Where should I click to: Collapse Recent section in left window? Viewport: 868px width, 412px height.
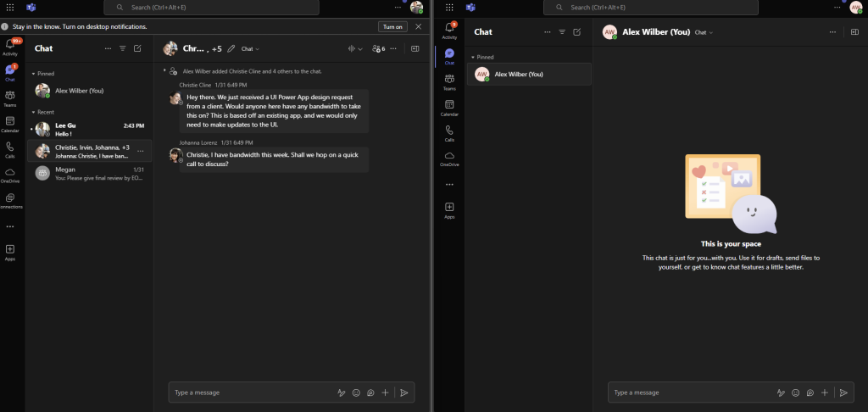click(x=42, y=112)
